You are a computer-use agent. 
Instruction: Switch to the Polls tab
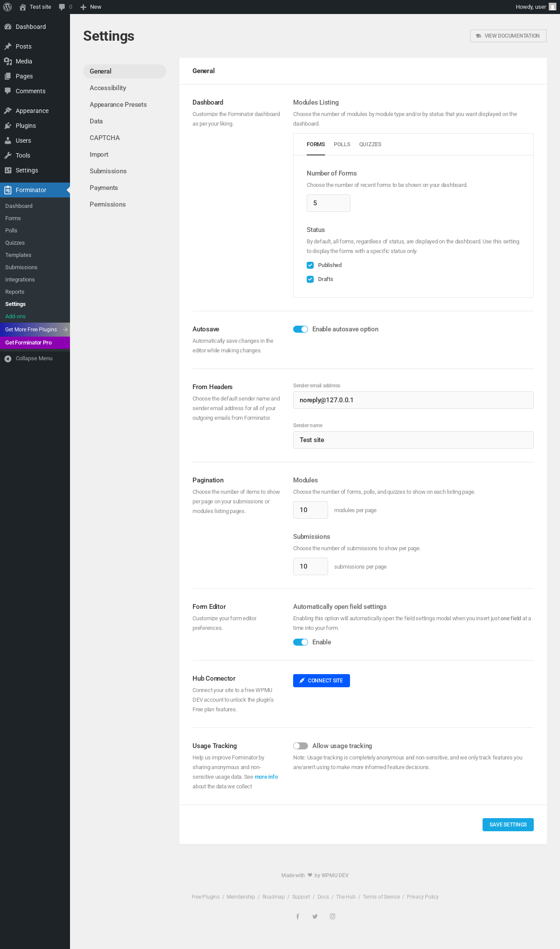coord(342,144)
